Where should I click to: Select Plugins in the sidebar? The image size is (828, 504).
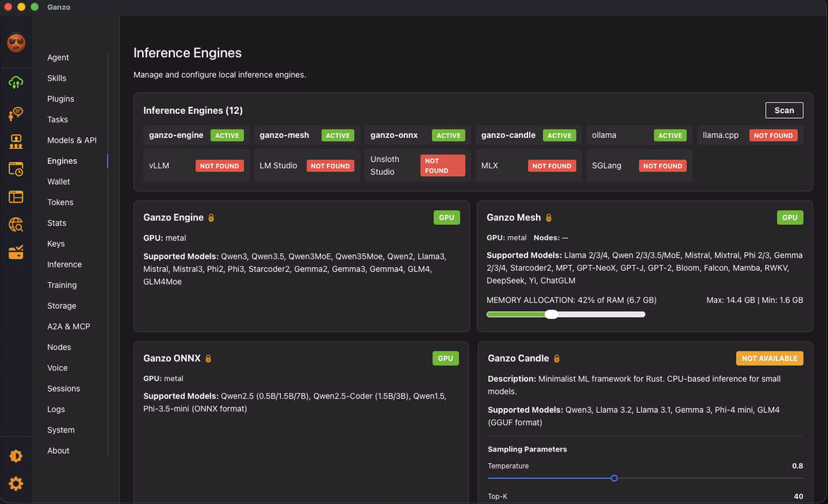point(61,99)
